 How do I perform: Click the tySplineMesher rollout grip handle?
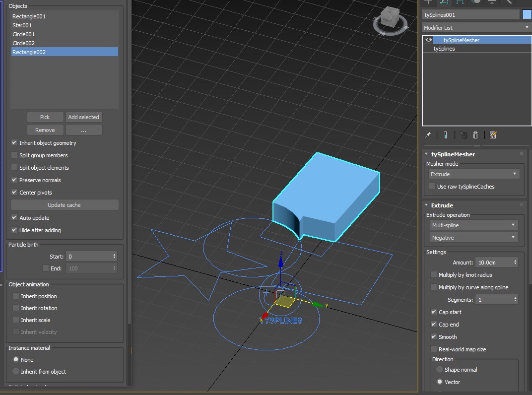pyautogui.click(x=522, y=154)
